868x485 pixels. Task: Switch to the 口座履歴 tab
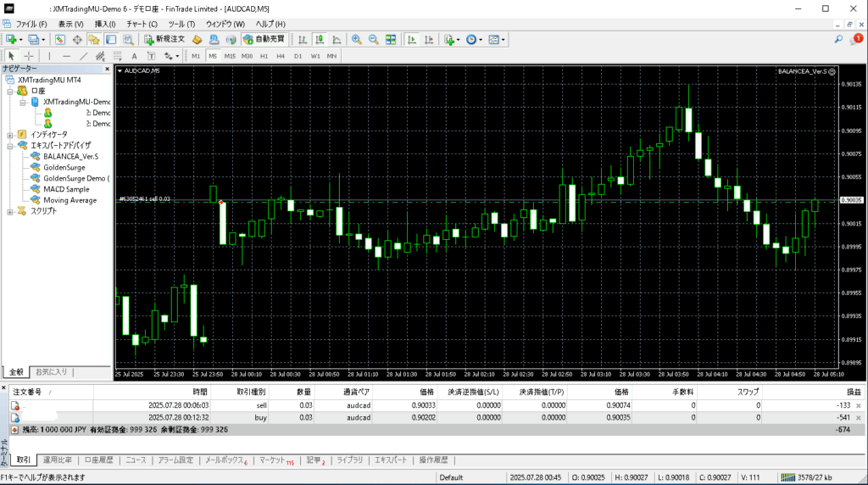98,460
